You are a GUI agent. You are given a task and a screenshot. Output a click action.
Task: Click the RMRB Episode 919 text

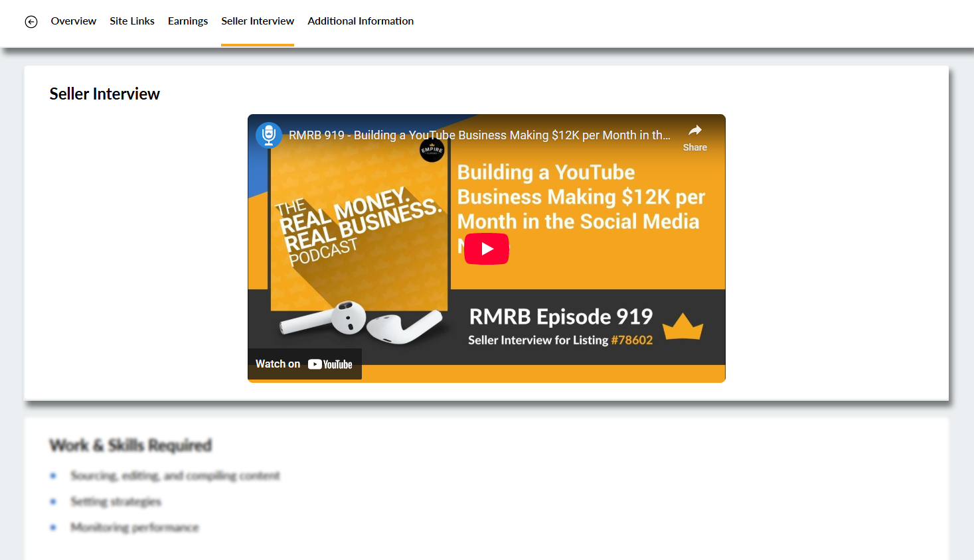560,316
